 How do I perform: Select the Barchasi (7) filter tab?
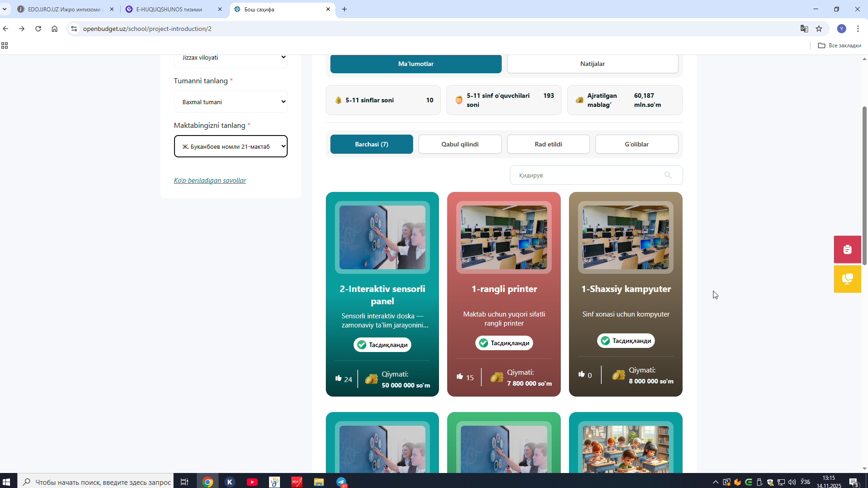click(372, 144)
